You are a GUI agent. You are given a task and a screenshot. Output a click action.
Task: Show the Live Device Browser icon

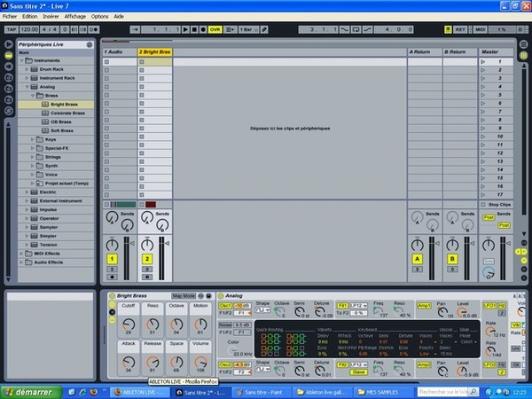(9, 55)
